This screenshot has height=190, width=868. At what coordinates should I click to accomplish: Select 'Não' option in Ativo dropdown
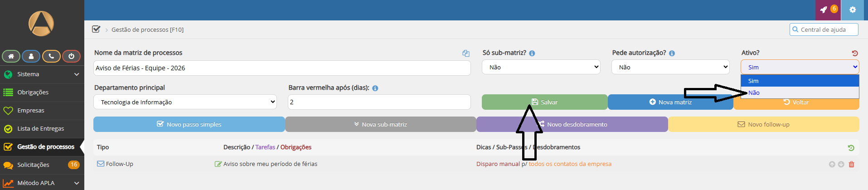click(754, 93)
